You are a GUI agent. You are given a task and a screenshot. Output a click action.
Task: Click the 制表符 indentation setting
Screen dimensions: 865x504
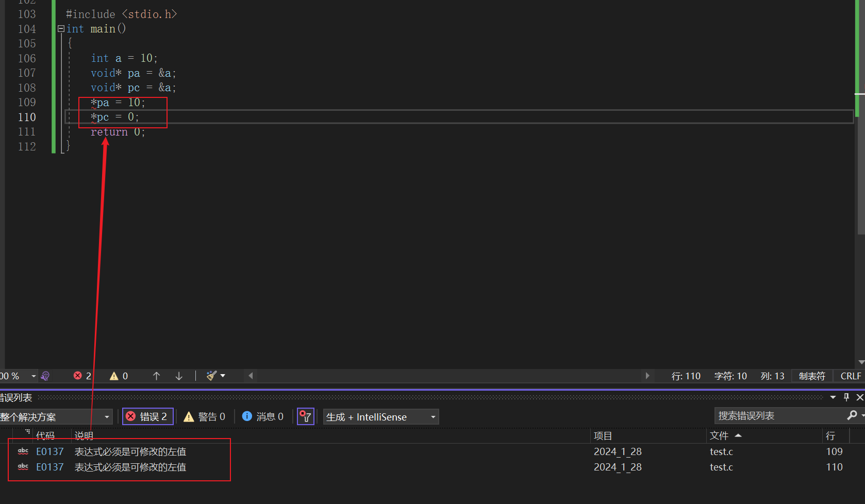pos(812,376)
